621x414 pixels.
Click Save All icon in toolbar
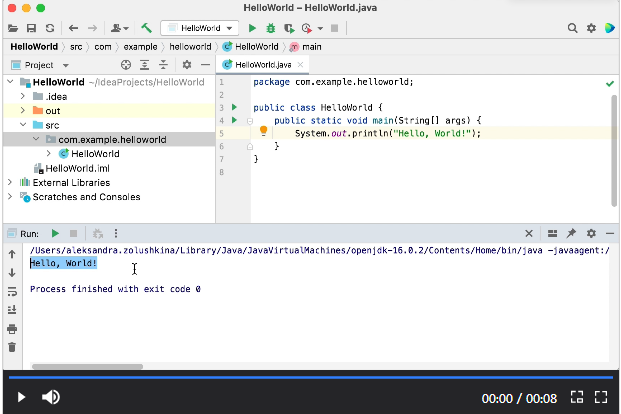click(31, 28)
